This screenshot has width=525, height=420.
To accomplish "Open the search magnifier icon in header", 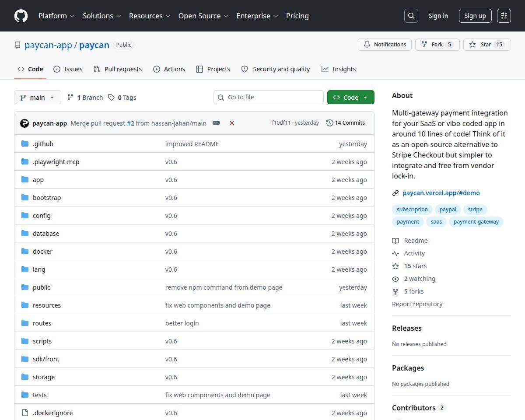I will pyautogui.click(x=411, y=16).
